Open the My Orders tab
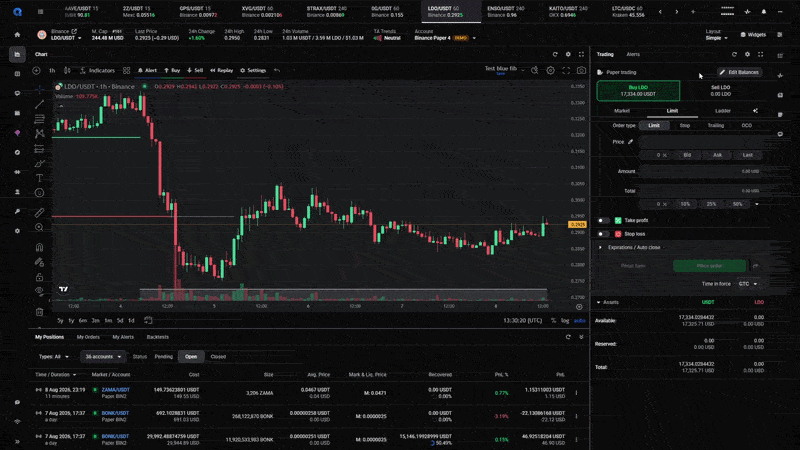The image size is (800, 450). (x=88, y=337)
